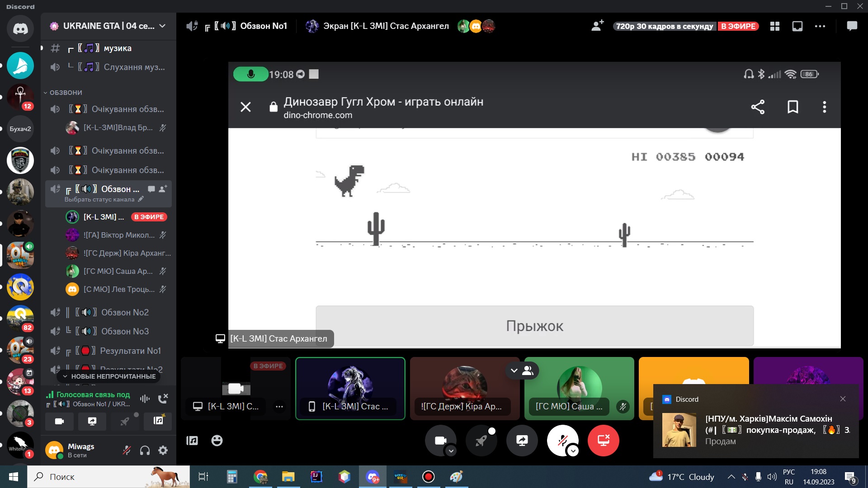Jump to НОВЫЕ НЕПРОЧИТАННЫЕ channels
The height and width of the screenshot is (488, 868).
pos(109,376)
